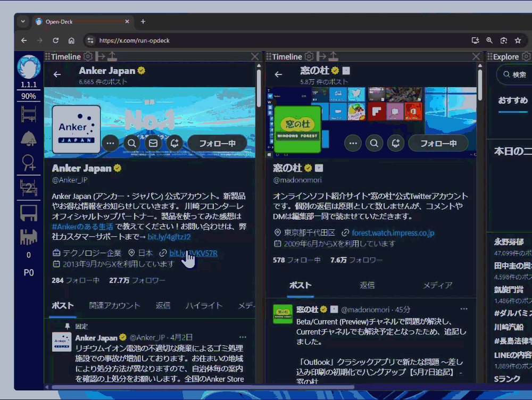Click the Anker Timeline column vertical scrollbar

pos(259,89)
